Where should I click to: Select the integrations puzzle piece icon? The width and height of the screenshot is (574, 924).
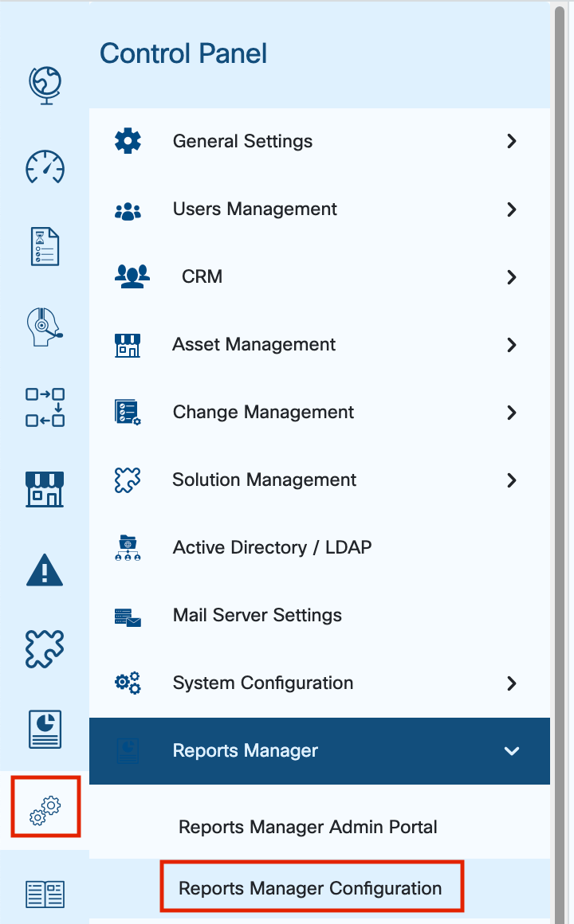tap(45, 648)
